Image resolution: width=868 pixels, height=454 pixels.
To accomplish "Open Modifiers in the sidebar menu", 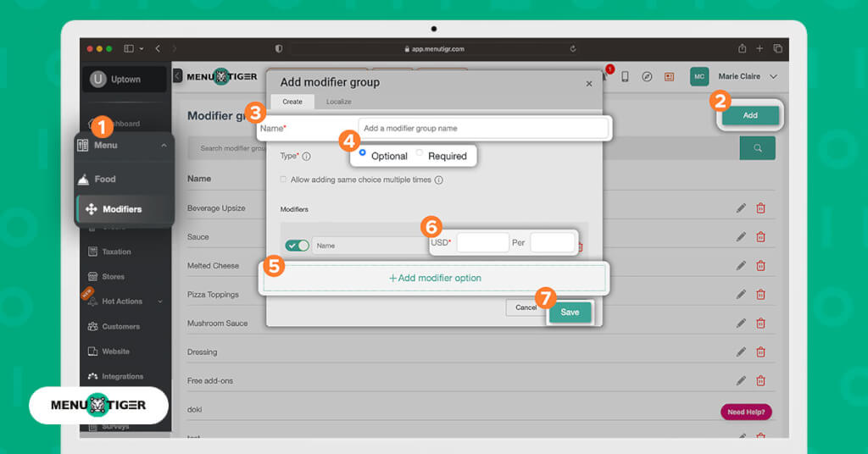I will [x=122, y=209].
